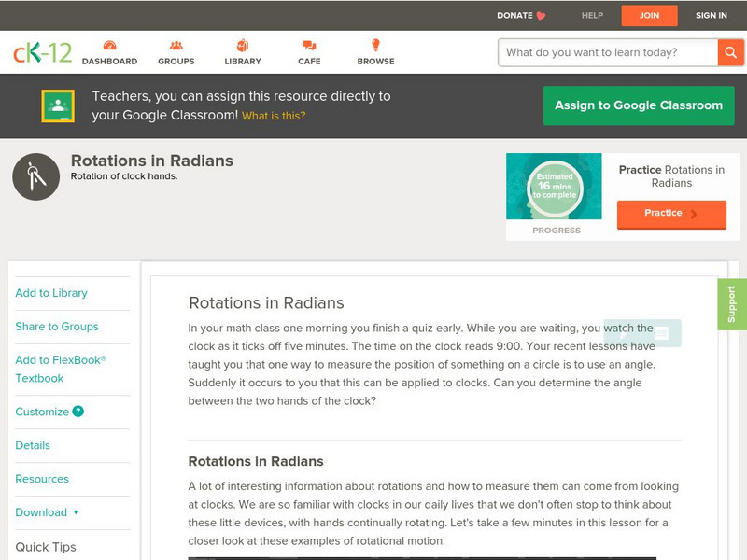Click the Sign In link

(x=711, y=15)
